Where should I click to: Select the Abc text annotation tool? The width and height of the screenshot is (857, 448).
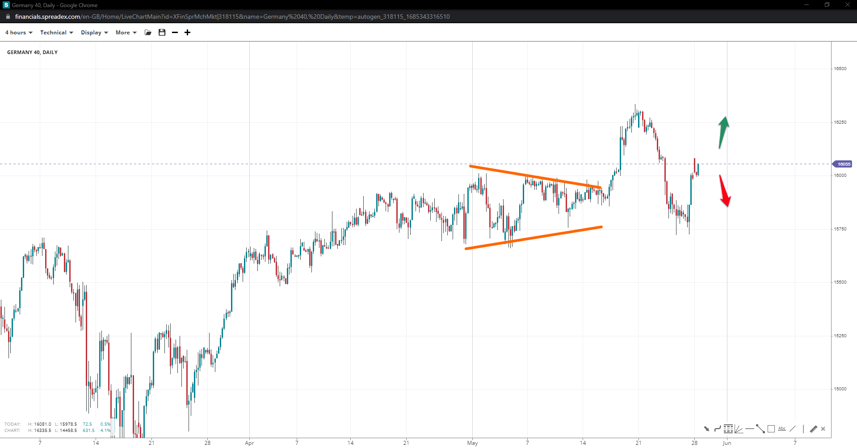click(x=782, y=429)
